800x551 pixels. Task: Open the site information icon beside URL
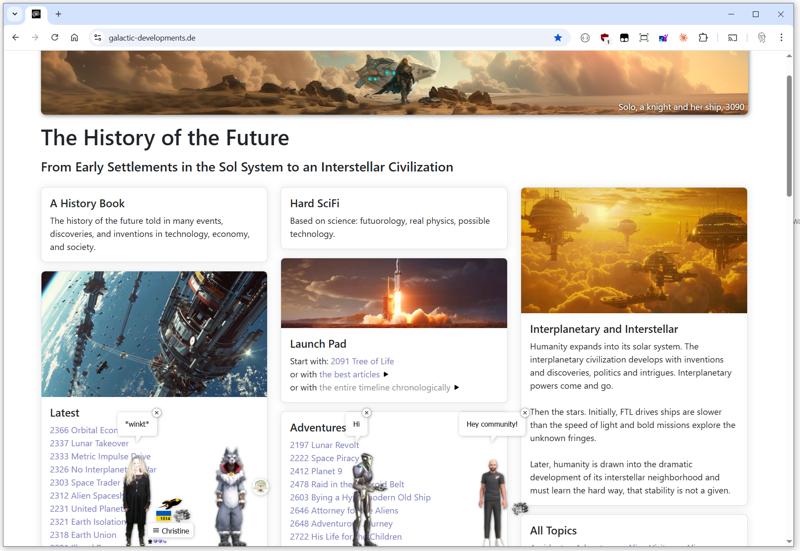(x=97, y=37)
